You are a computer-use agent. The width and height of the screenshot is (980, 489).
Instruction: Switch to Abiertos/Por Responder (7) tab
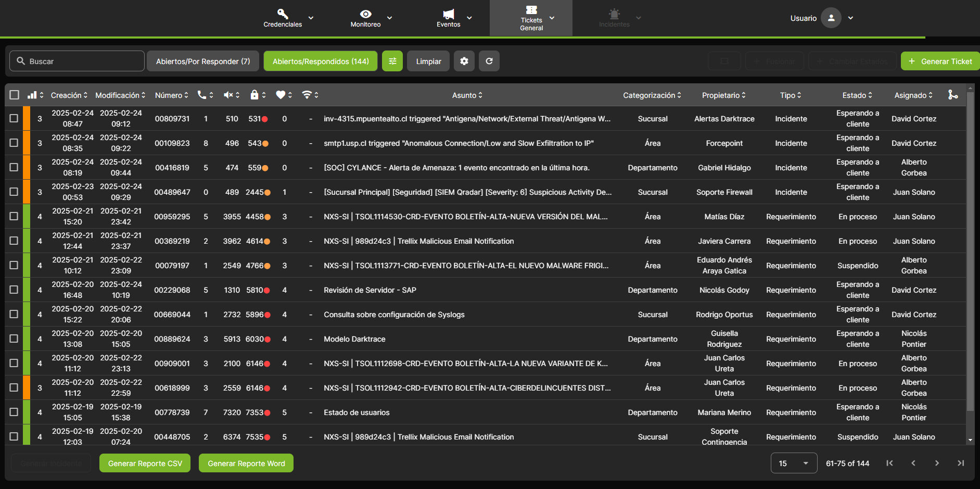pyautogui.click(x=203, y=61)
